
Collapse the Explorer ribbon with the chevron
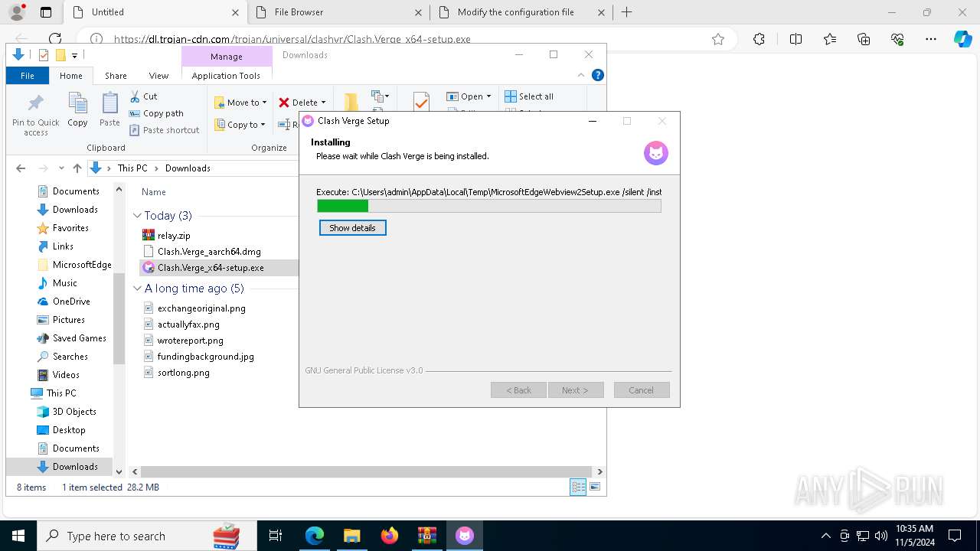tap(581, 75)
